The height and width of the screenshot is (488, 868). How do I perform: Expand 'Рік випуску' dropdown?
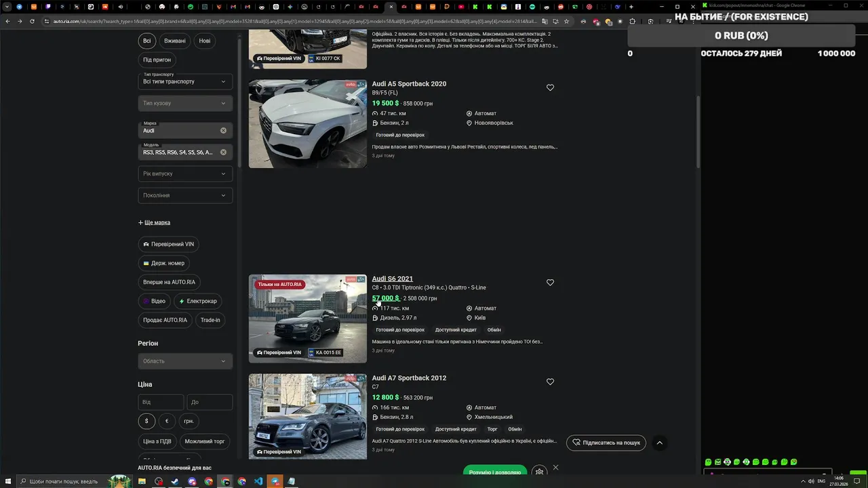(x=185, y=174)
